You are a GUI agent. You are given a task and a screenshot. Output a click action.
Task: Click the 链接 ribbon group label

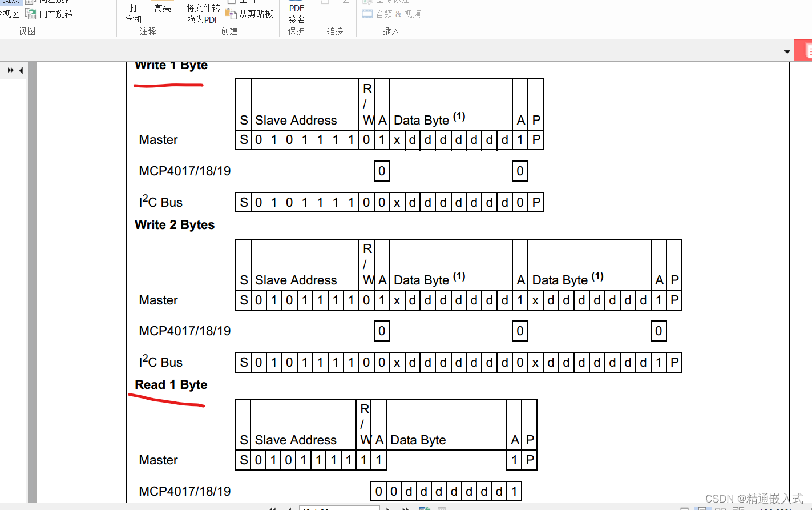(x=335, y=31)
